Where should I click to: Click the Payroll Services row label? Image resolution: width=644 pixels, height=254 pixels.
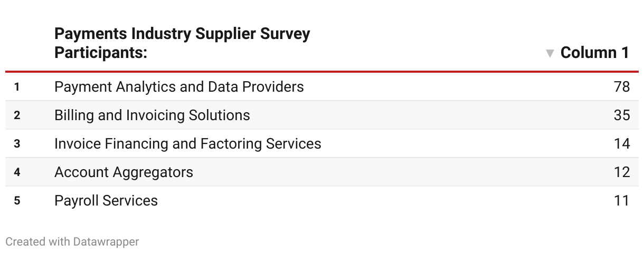(x=106, y=201)
